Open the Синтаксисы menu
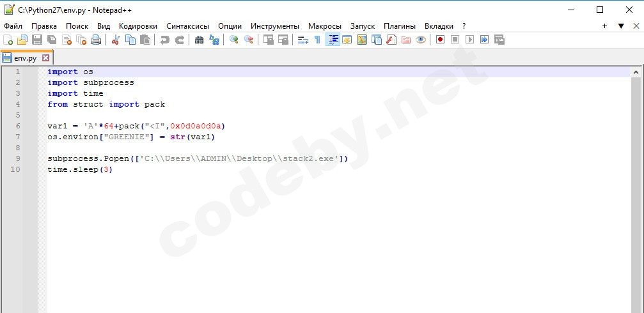 [187, 26]
